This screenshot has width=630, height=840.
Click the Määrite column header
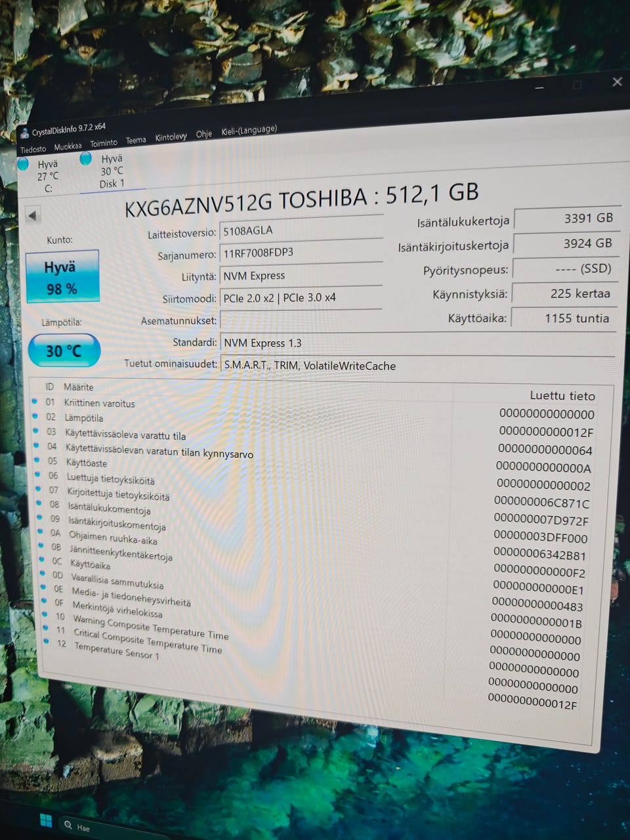(x=79, y=387)
